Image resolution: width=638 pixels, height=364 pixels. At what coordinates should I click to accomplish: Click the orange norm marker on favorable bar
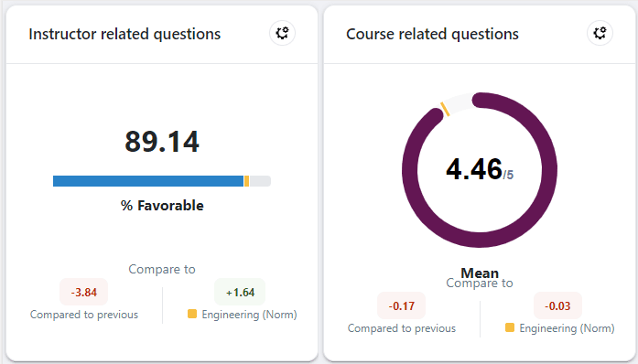click(x=246, y=181)
